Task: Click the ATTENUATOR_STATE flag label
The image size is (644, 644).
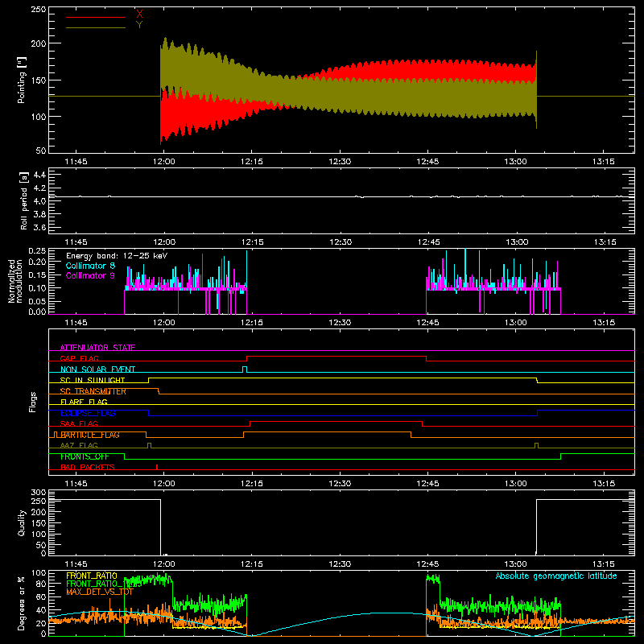Action: [97, 348]
